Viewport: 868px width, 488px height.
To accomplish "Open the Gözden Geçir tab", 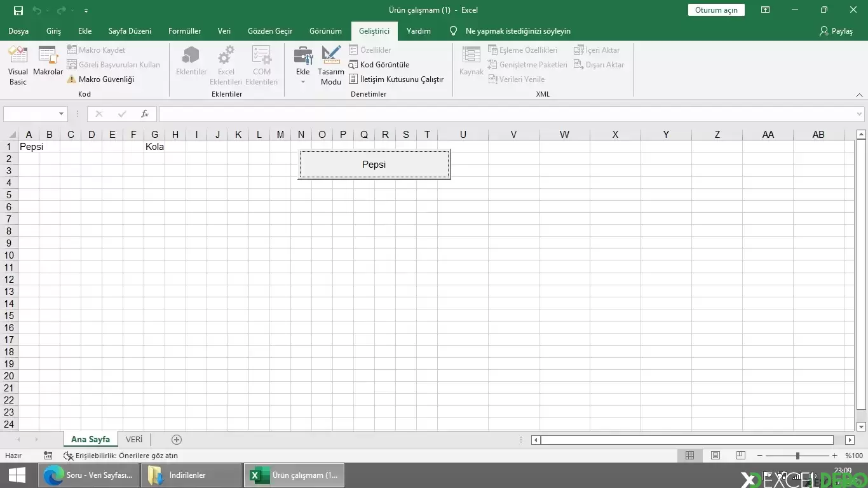I will point(270,31).
